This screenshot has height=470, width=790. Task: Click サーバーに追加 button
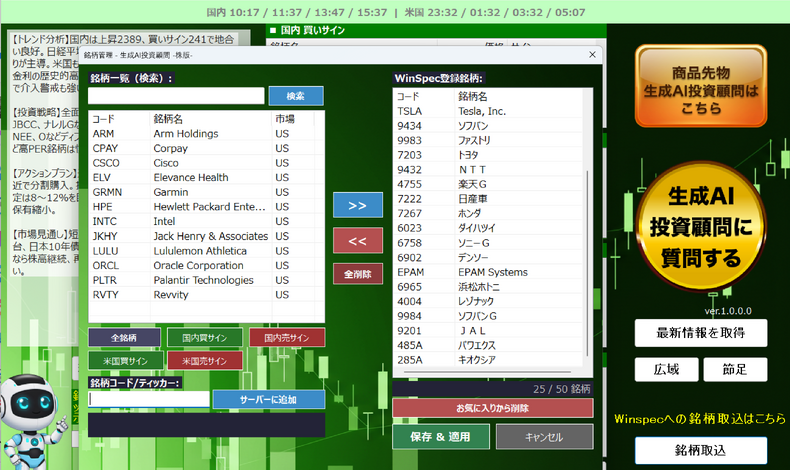point(269,399)
